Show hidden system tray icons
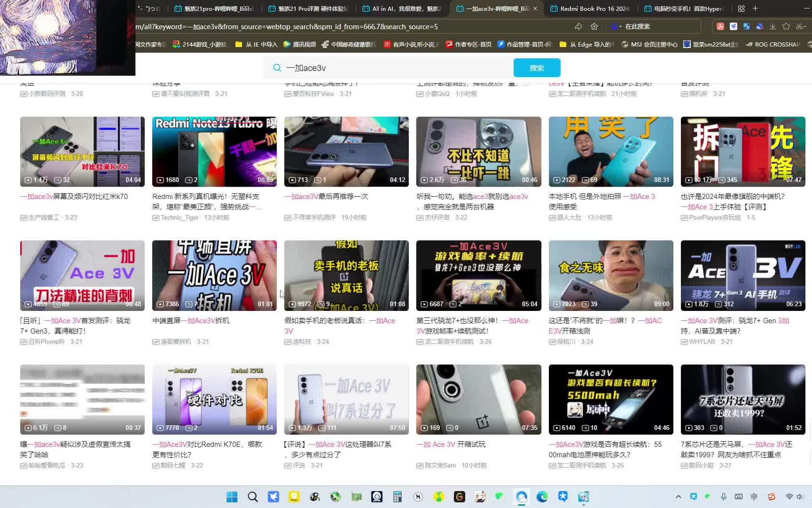812x508 pixels. tap(678, 497)
